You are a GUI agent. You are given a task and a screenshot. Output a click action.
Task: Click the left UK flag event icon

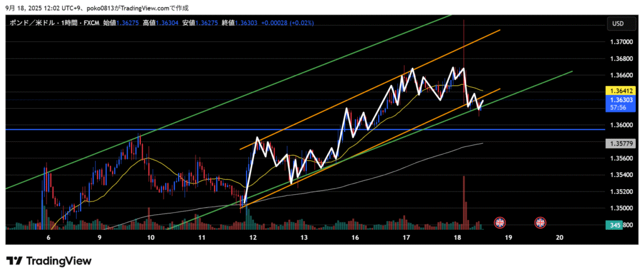point(500,222)
